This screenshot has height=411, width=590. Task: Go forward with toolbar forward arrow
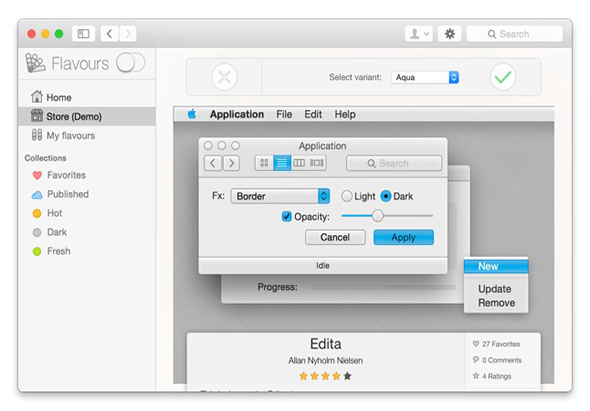click(x=128, y=34)
